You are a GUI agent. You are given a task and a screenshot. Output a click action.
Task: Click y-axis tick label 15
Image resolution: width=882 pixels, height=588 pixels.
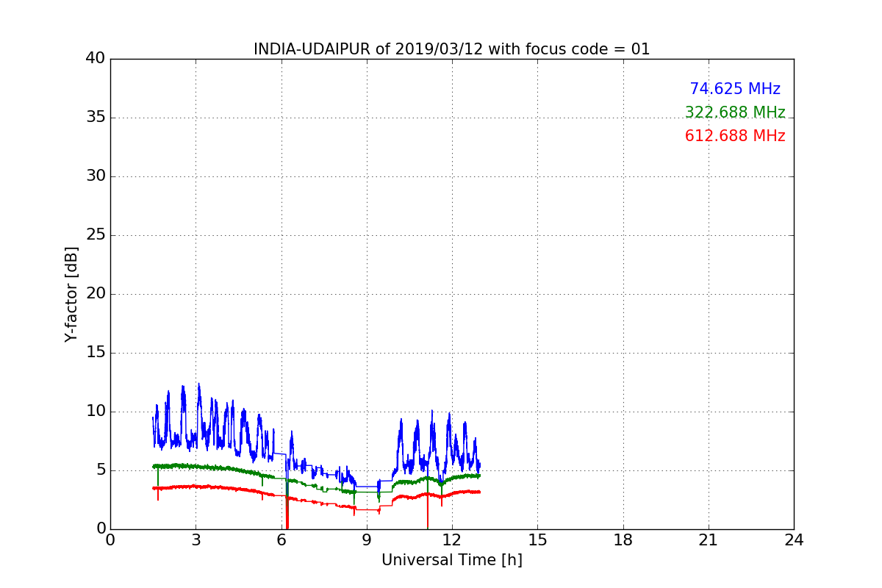pos(96,353)
